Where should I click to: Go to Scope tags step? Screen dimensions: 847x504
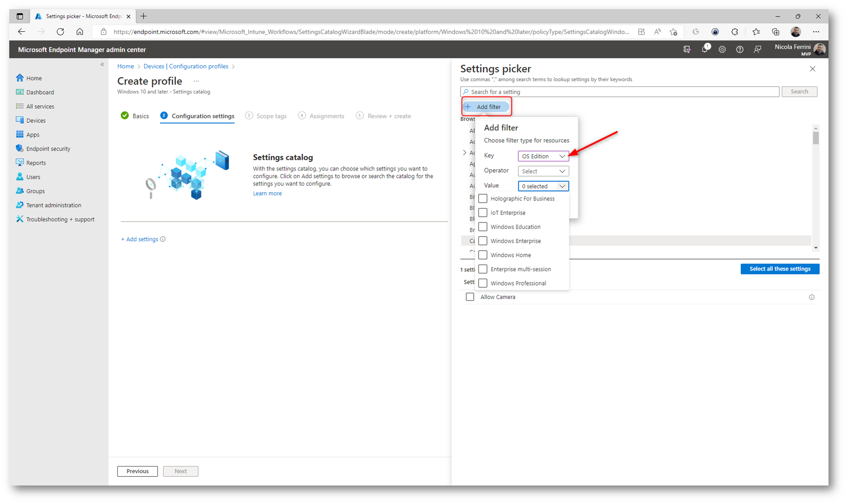tap(266, 116)
